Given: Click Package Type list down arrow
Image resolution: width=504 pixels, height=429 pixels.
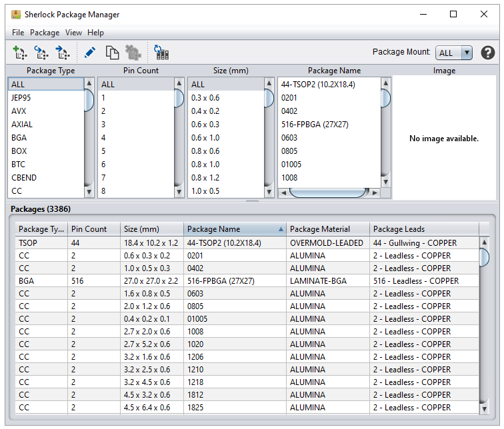Looking at the screenshot, I should tap(89, 192).
